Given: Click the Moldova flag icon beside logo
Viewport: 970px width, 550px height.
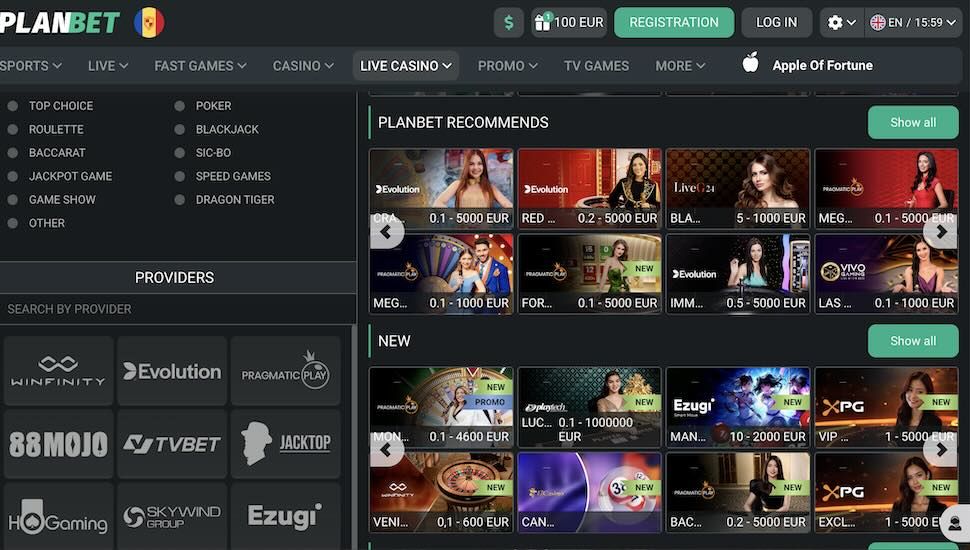Looking at the screenshot, I should tap(149, 22).
